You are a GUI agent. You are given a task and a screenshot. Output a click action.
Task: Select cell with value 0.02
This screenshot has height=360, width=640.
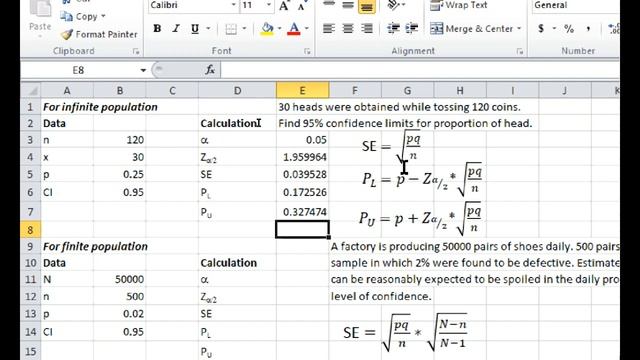(120, 314)
